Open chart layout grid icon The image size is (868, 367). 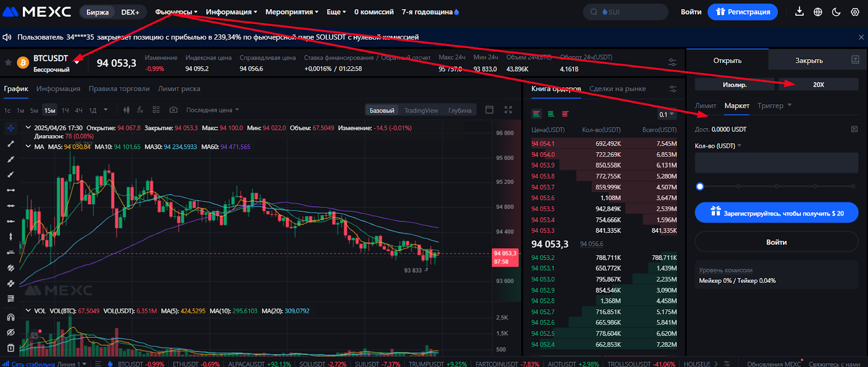tap(156, 110)
